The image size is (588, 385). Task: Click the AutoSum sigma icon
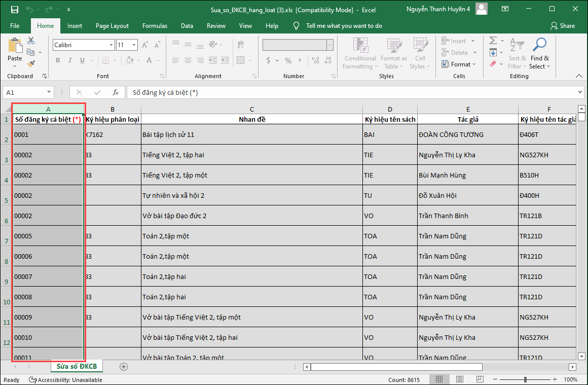pyautogui.click(x=492, y=41)
